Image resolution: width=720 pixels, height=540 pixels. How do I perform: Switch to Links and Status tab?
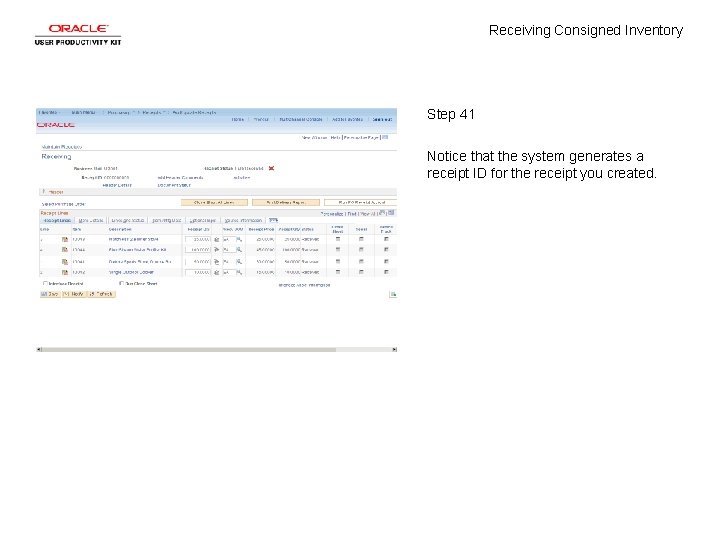[x=128, y=220]
